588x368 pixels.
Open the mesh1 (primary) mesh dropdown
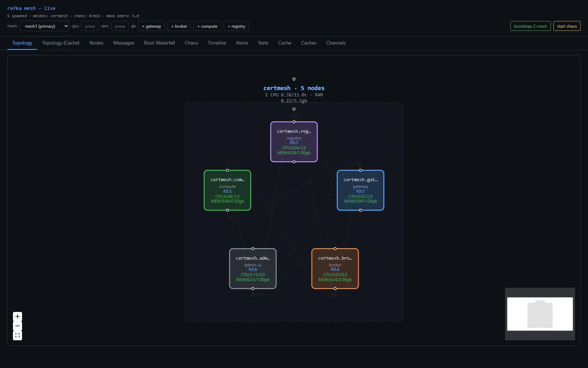(x=44, y=26)
